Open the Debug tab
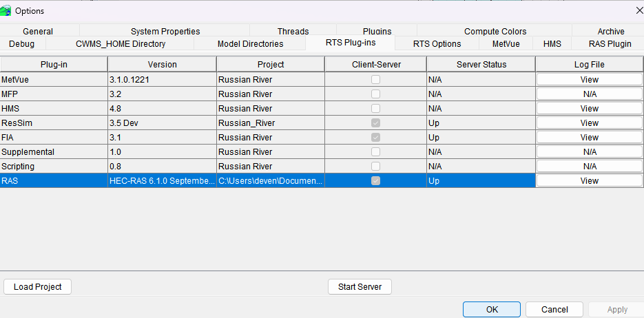Viewport: 644px width, 318px height. 22,43
